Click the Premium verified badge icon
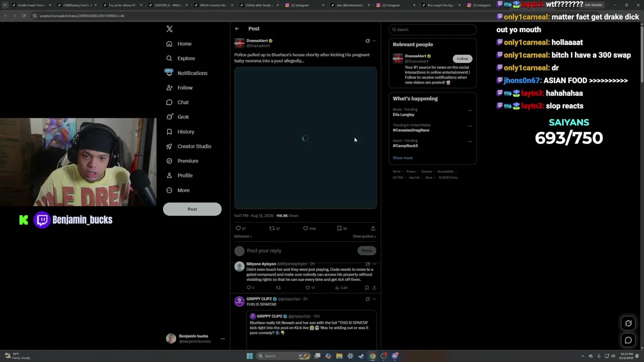 169,161
